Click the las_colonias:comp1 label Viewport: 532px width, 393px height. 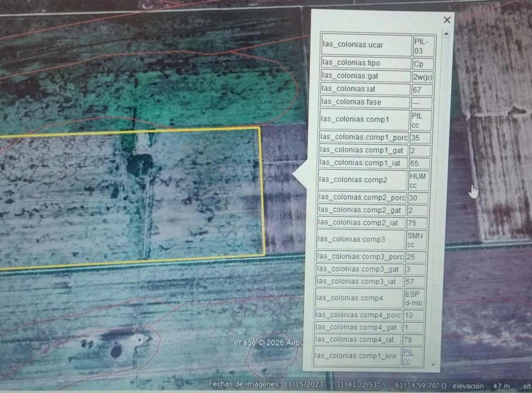[x=355, y=119]
